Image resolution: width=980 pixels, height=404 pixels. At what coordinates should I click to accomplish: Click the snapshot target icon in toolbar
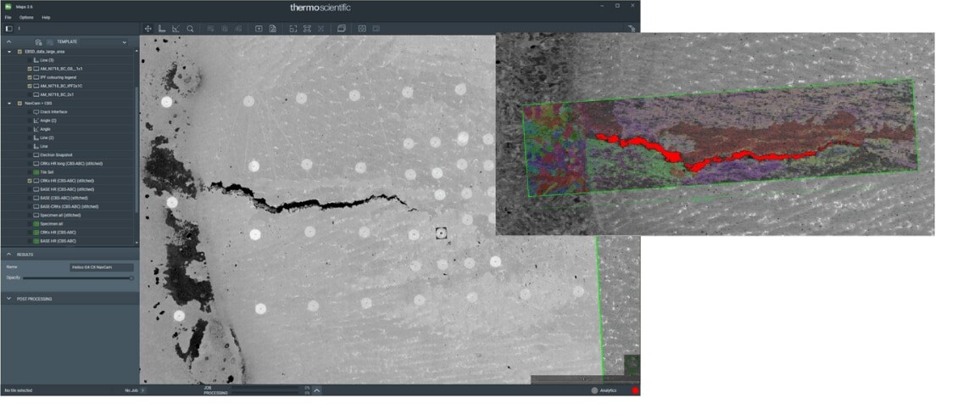click(362, 29)
